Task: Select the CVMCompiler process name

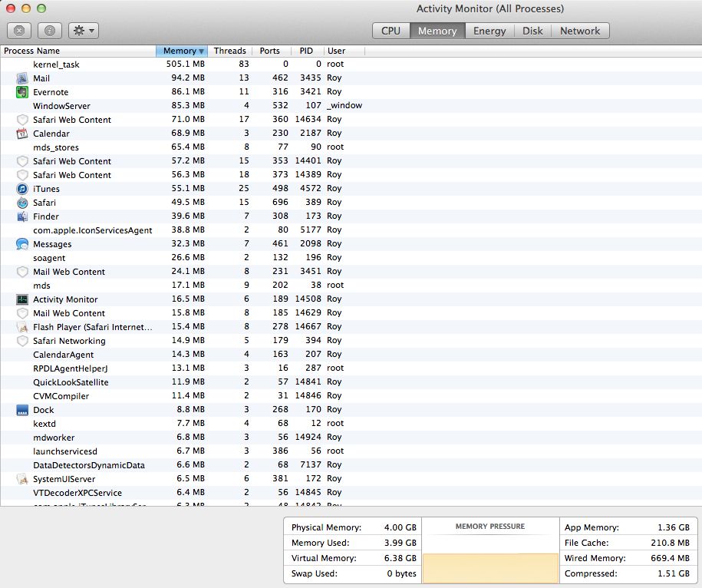Action: [x=61, y=396]
